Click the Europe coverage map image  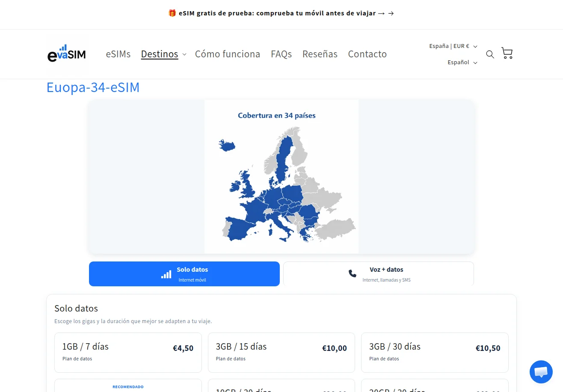(281, 177)
